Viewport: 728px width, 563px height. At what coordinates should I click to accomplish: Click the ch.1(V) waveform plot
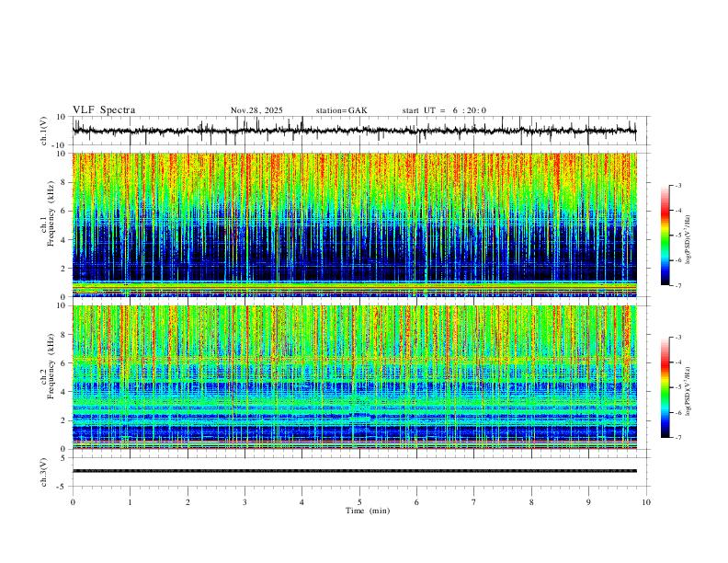[360, 131]
